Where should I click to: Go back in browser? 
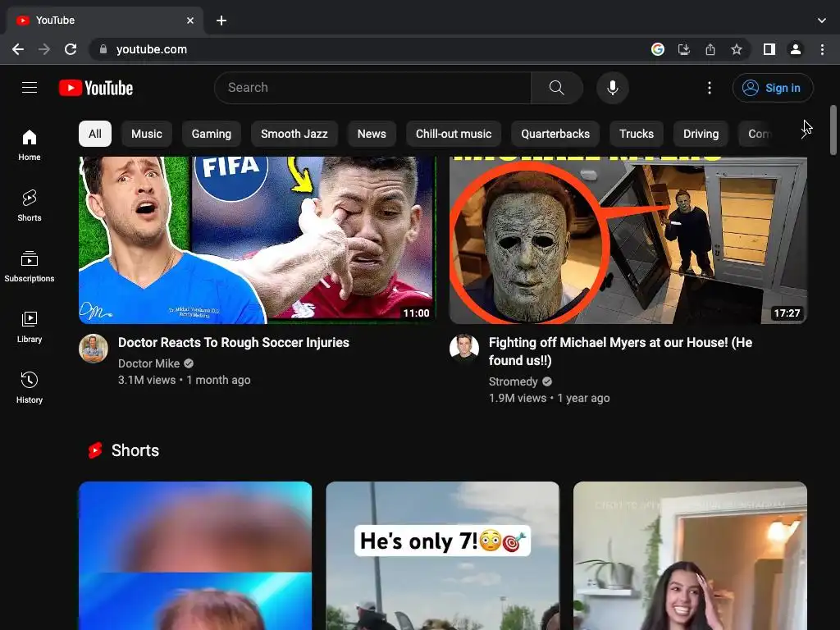pos(18,49)
